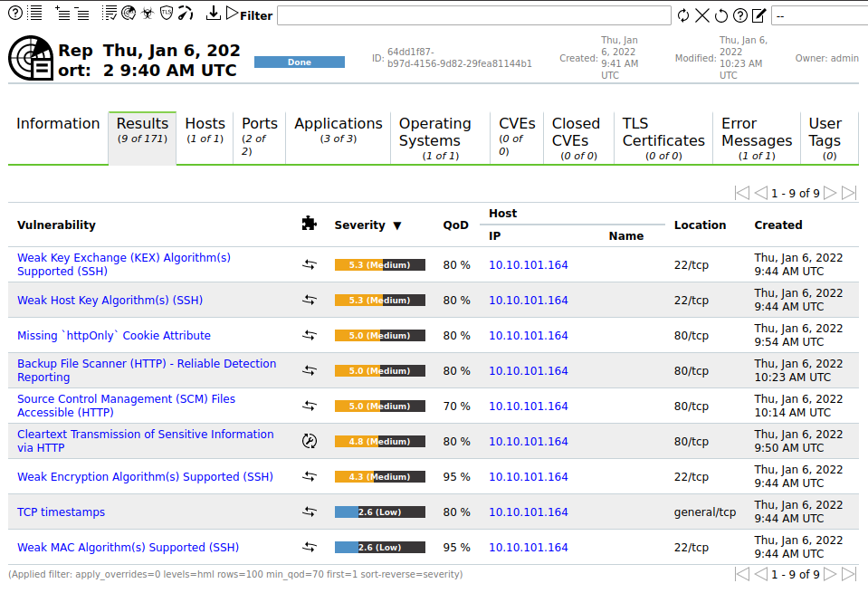Click the remove from assets icon

tap(82, 13)
